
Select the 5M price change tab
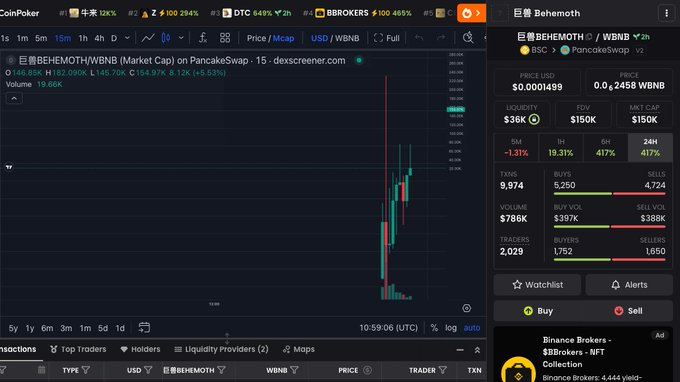click(x=516, y=147)
